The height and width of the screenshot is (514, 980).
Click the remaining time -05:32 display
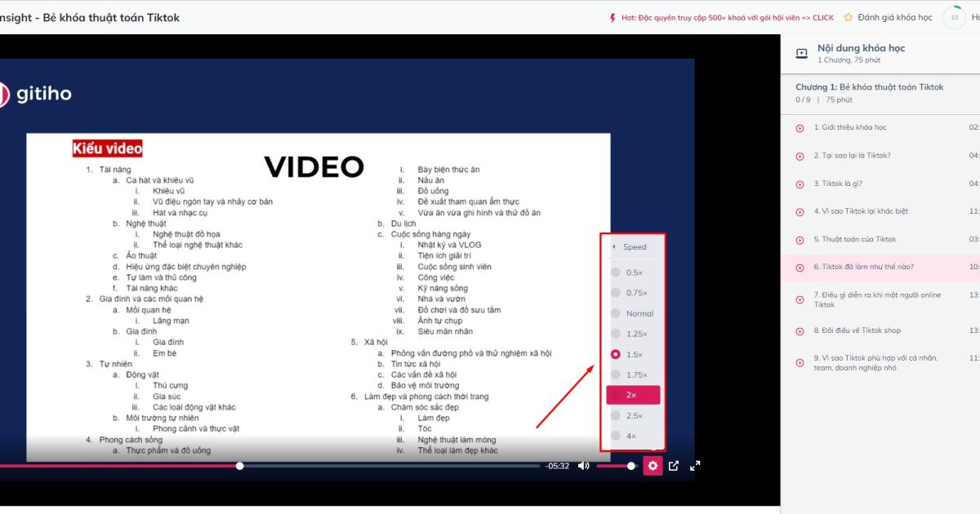click(557, 466)
